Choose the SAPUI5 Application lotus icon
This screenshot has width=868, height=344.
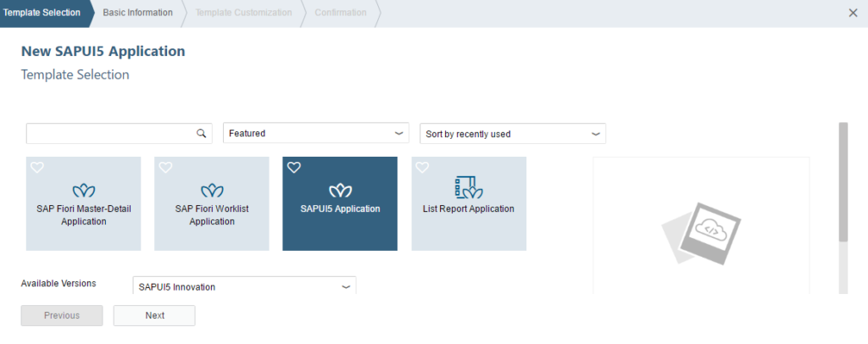point(341,191)
